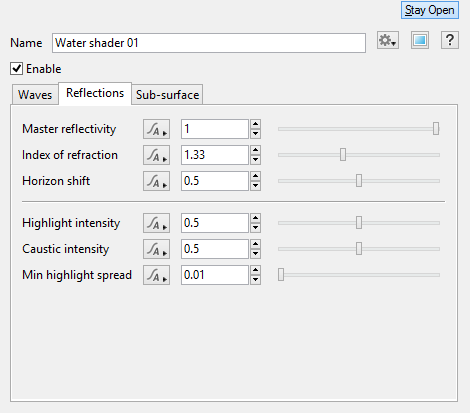
Task: Select the Reflections tab
Action: tap(95, 93)
